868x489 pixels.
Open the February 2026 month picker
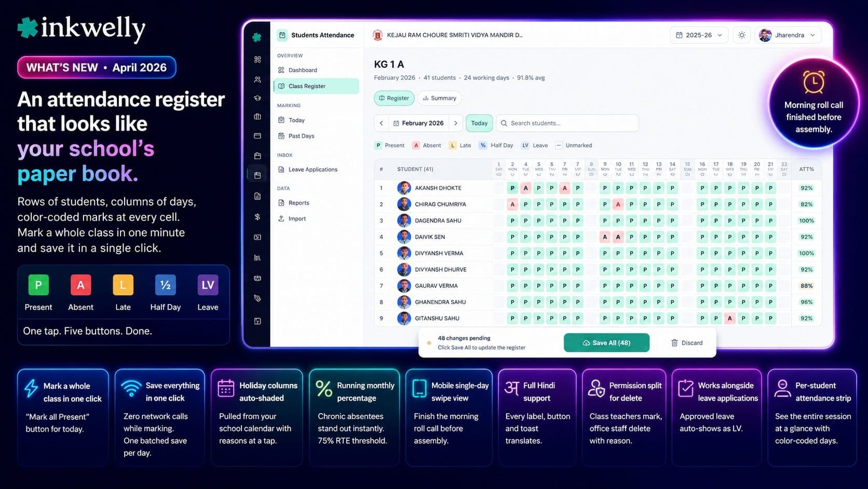pyautogui.click(x=418, y=123)
